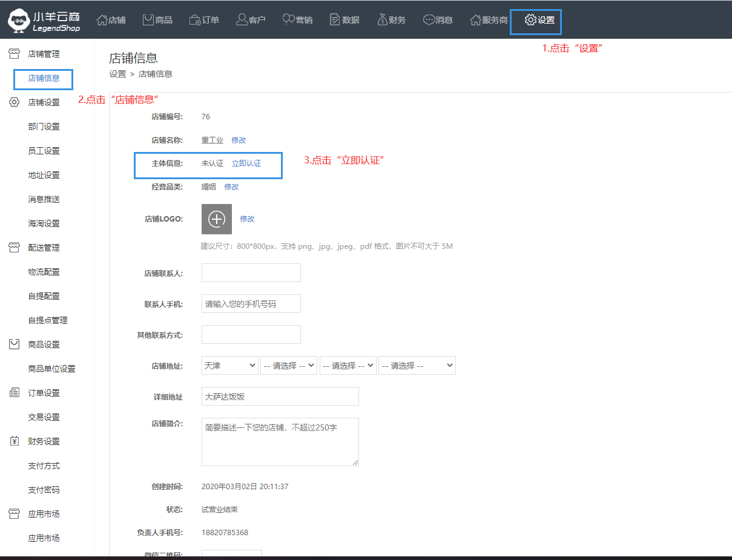This screenshot has width=732, height=560.
Task: Open the 客户 person icon menu
Action: (242, 20)
